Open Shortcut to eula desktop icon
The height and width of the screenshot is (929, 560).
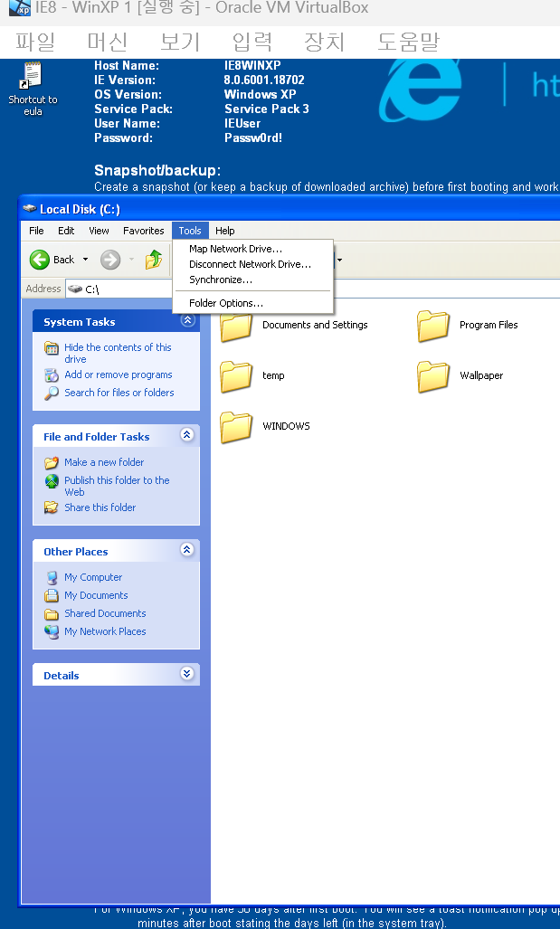33,89
